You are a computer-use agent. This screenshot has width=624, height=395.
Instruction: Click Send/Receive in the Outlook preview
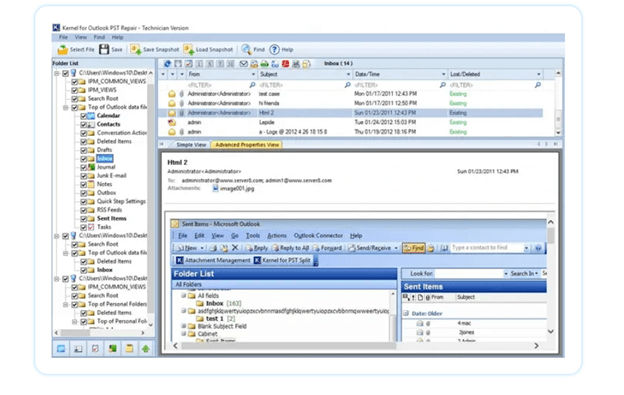370,248
